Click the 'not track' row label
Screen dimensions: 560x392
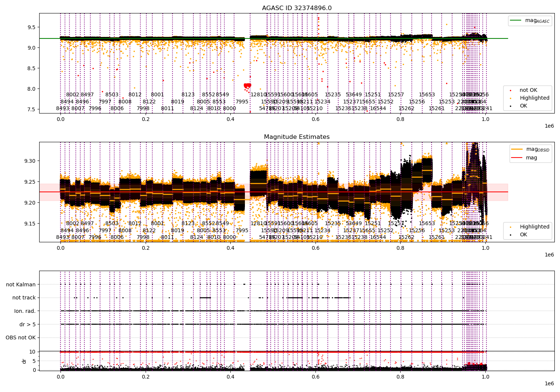24,298
